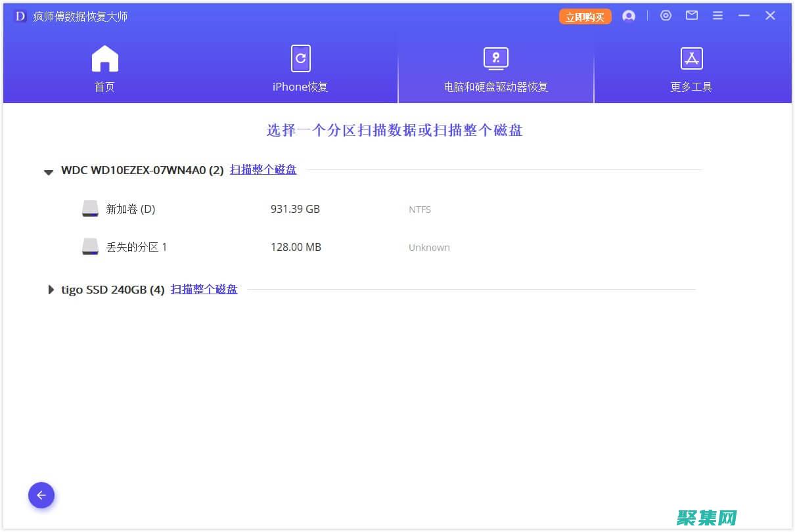Click 扫描整个磁盘 for tigo SSD 240GB

click(x=204, y=289)
